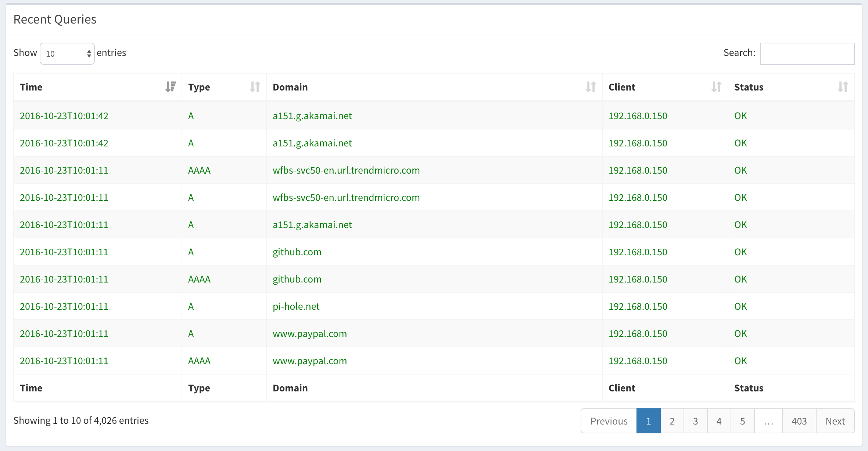Sort table by Type column icon
The image size is (868, 451).
(x=255, y=87)
